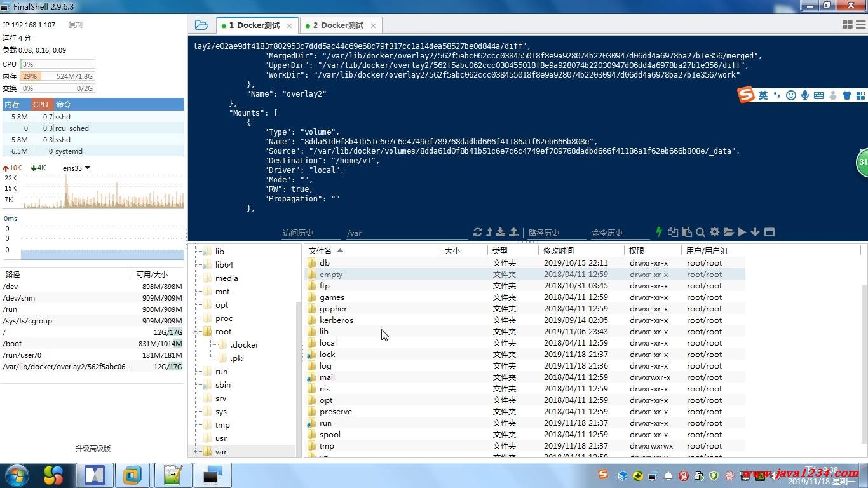Open the ens33 network interface dropdown
The width and height of the screenshot is (868, 488).
tap(77, 168)
